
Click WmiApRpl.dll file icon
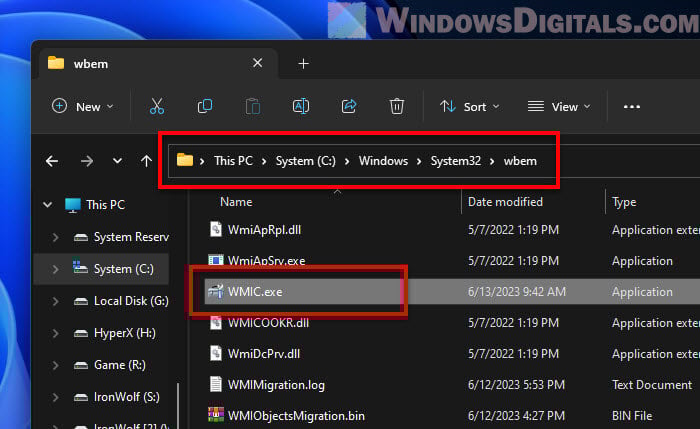tap(216, 229)
